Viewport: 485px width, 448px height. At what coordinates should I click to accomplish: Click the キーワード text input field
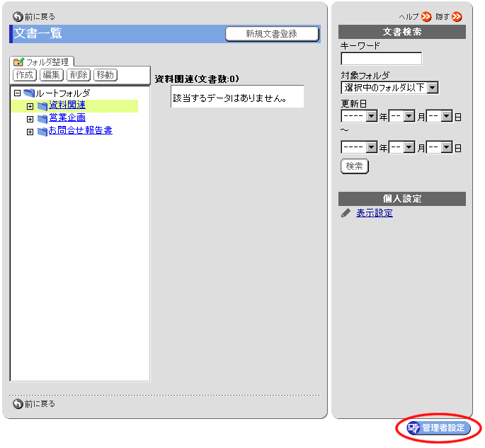381,59
